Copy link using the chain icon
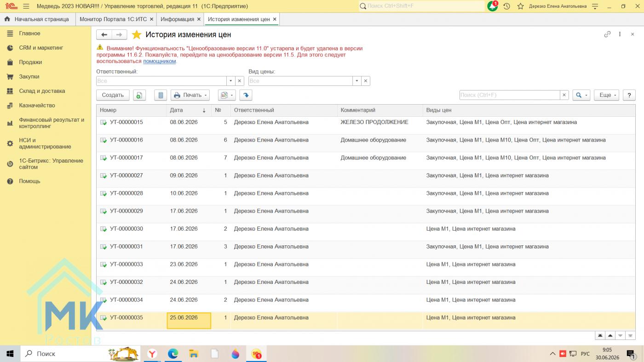The width and height of the screenshot is (644, 362). click(607, 34)
